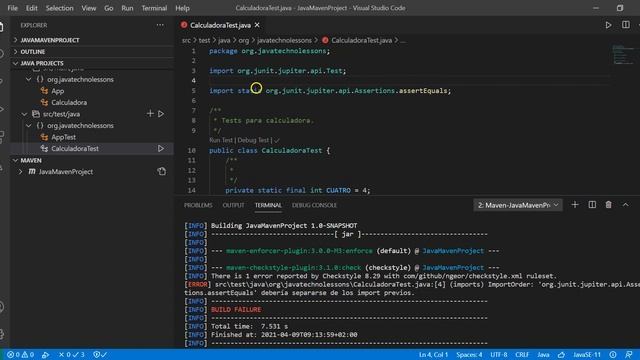Create a new terminal with the plus icon
Screen dimensions: 640x360
575,204
